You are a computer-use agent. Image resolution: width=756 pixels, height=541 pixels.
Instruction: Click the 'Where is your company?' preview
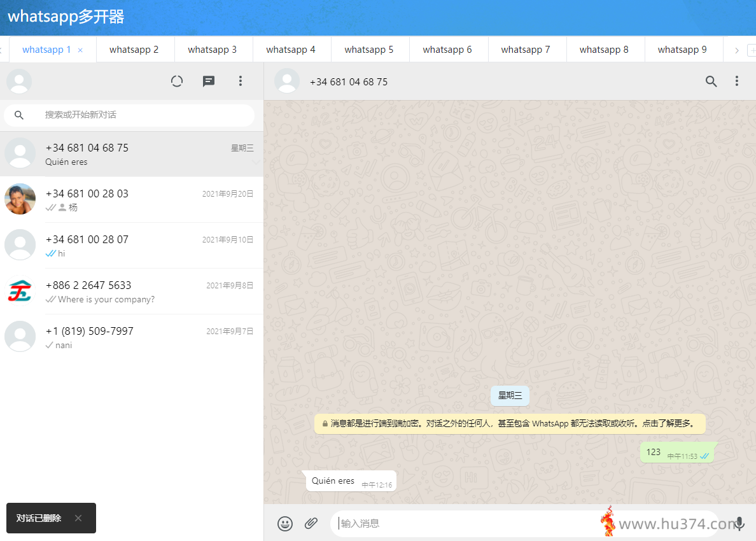pos(106,299)
